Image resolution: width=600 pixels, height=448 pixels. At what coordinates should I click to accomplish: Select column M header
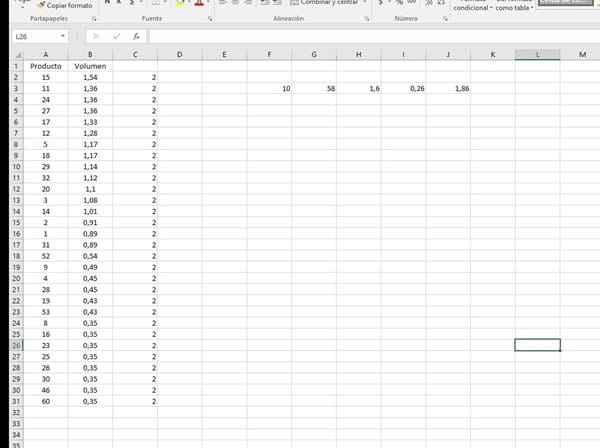pos(580,55)
